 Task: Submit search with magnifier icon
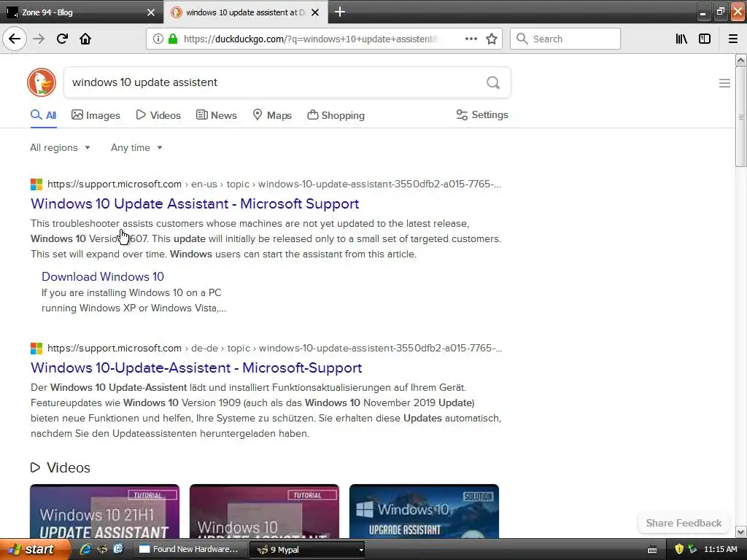pyautogui.click(x=493, y=82)
